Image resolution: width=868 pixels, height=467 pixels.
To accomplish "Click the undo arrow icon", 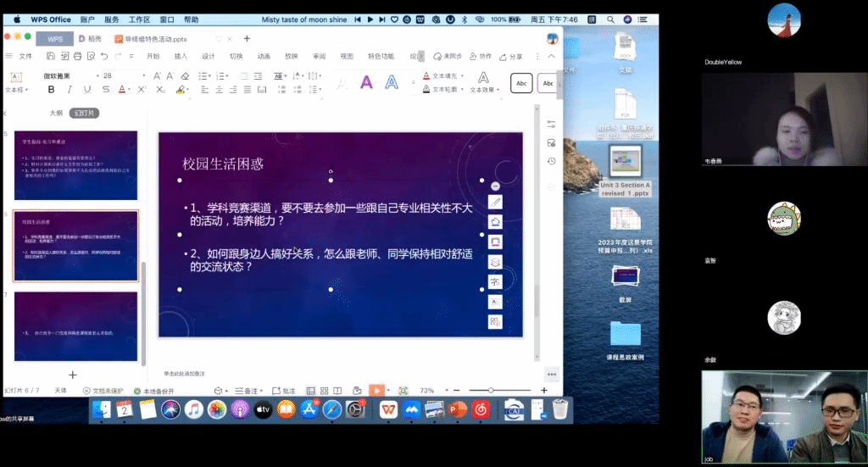I will coord(103,56).
